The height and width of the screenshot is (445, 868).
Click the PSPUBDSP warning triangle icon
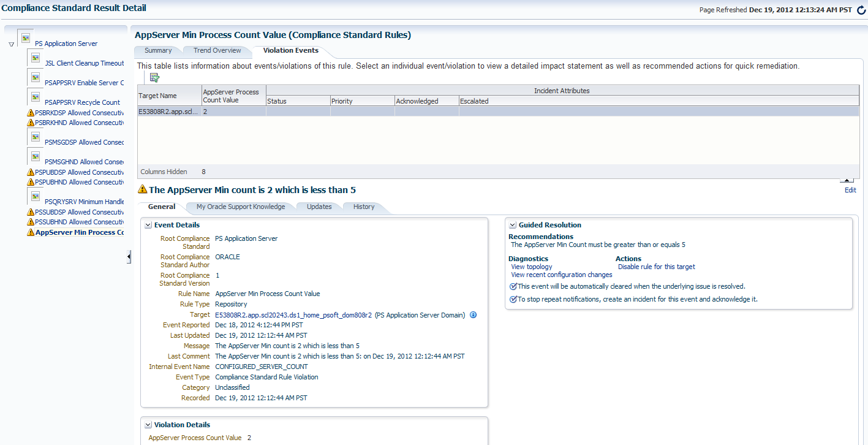[31, 172]
